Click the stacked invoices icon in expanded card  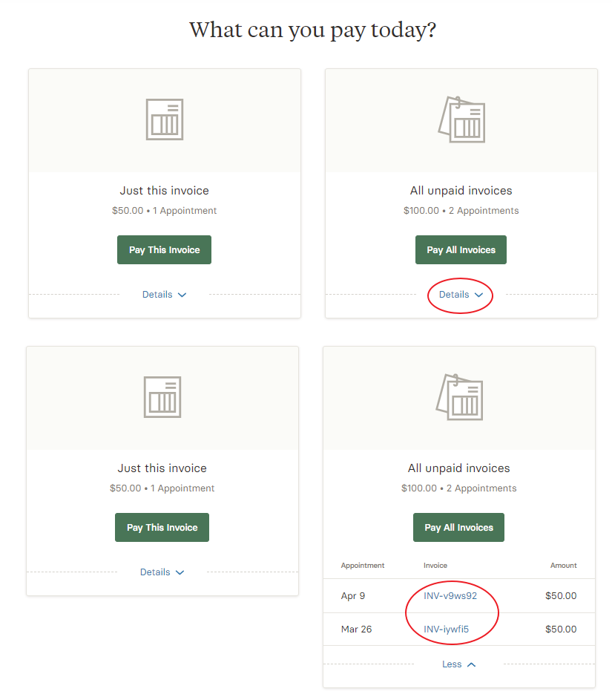459,397
